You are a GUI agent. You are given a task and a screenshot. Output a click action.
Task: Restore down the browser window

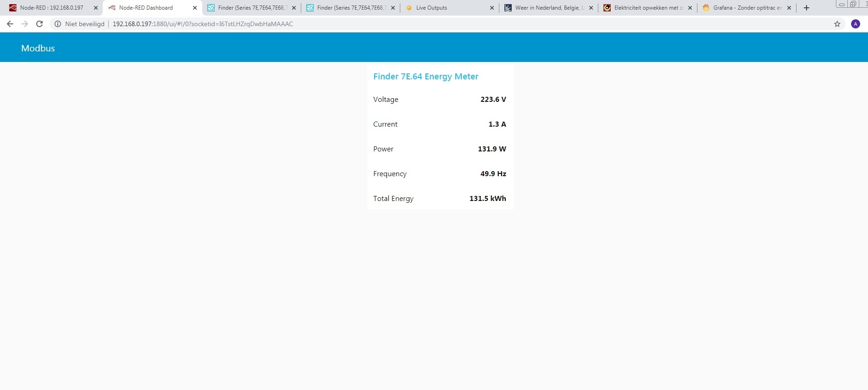click(x=853, y=4)
